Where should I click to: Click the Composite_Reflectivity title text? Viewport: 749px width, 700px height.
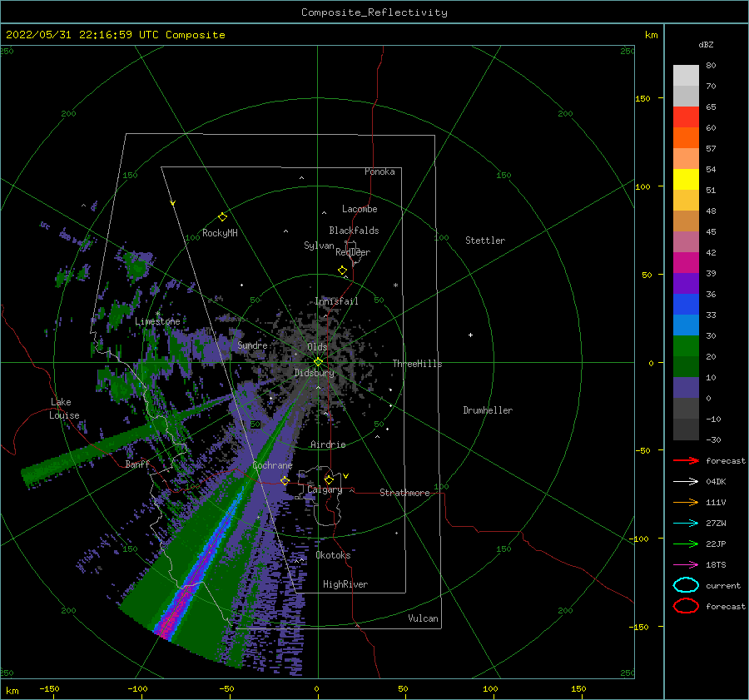374,12
